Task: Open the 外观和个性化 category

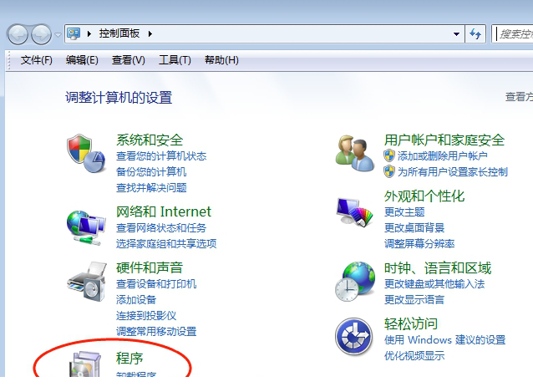Action: (x=424, y=196)
